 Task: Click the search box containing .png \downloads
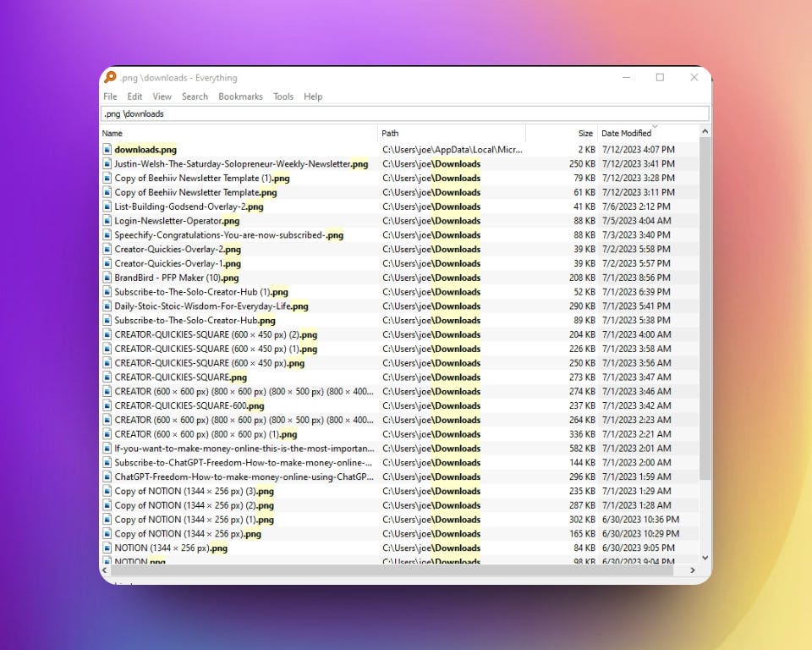[405, 114]
